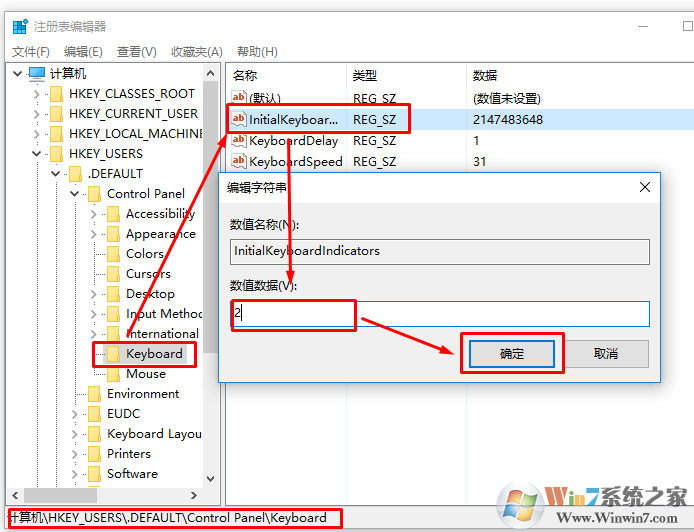
Task: Click the .DEFAULT folder icon
Action: pos(75,173)
